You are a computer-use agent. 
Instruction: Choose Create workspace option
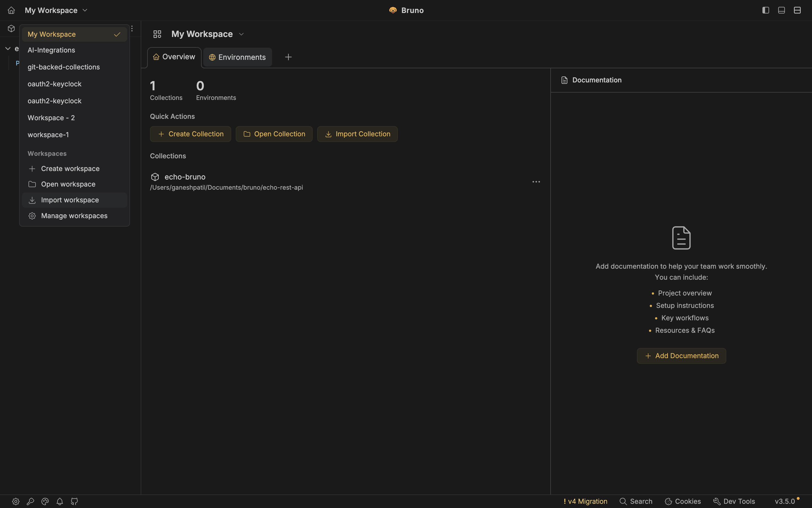74,169
